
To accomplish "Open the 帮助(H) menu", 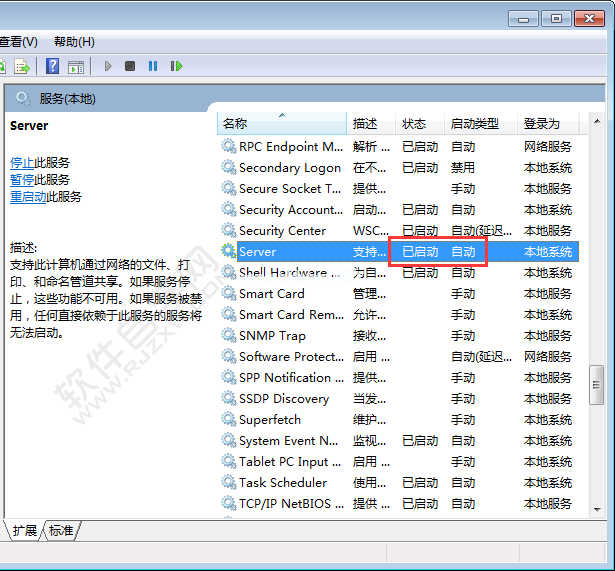I will (x=74, y=42).
